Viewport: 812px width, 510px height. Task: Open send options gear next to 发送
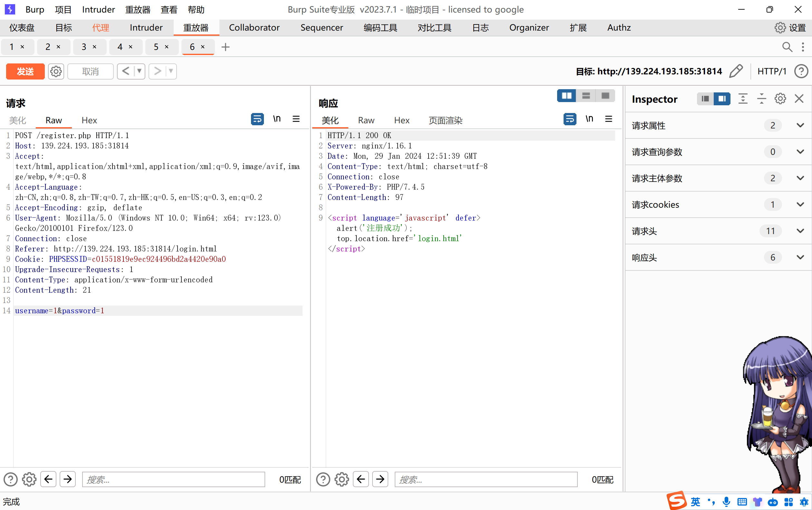pos(56,71)
